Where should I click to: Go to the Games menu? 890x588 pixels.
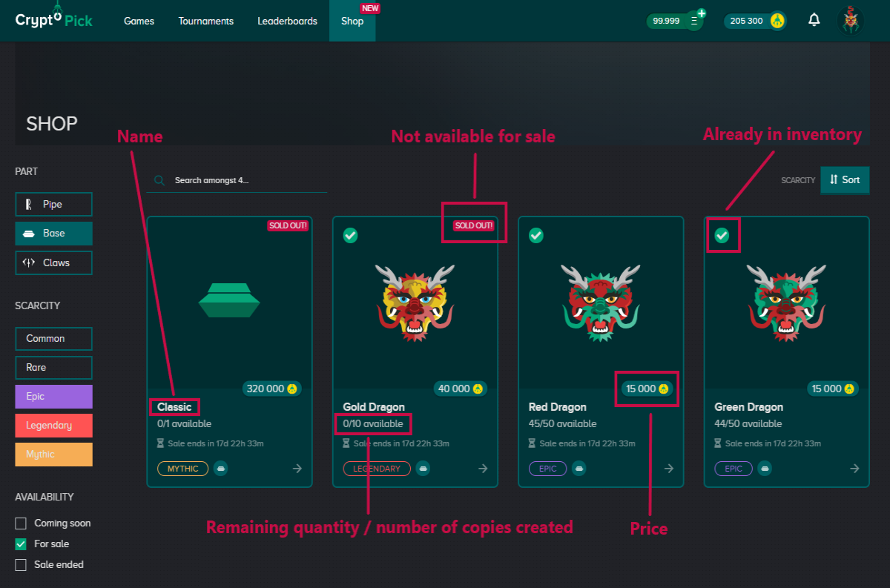pos(139,21)
